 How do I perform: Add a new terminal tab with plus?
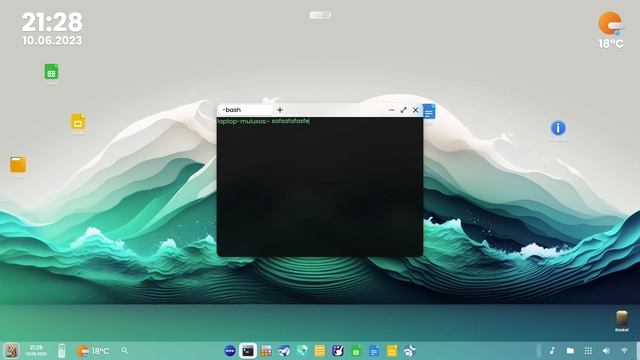[x=280, y=110]
